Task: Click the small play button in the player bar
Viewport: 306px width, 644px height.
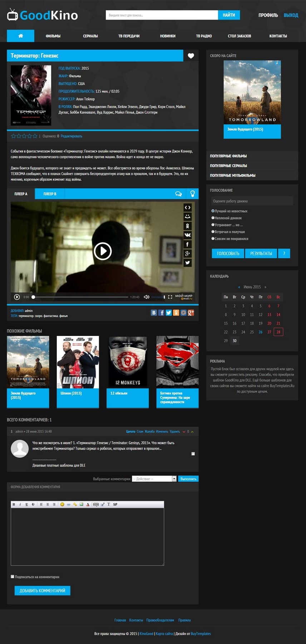Action: coord(17,297)
